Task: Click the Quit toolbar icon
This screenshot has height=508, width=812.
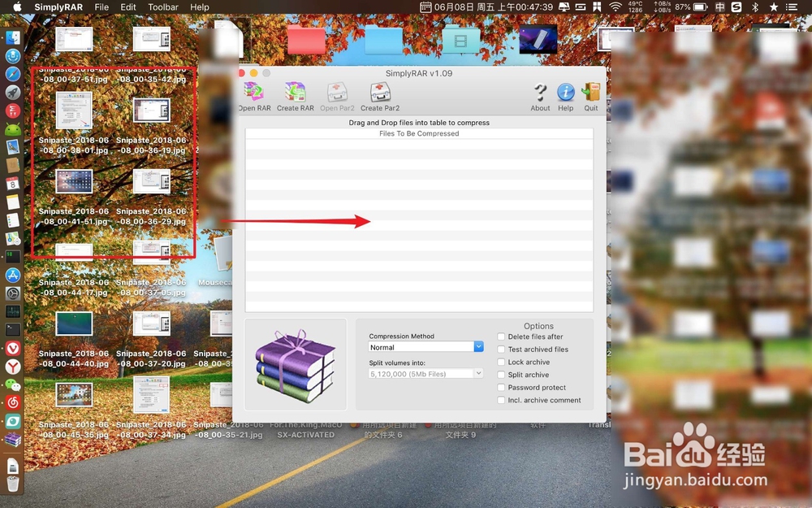Action: coord(591,93)
